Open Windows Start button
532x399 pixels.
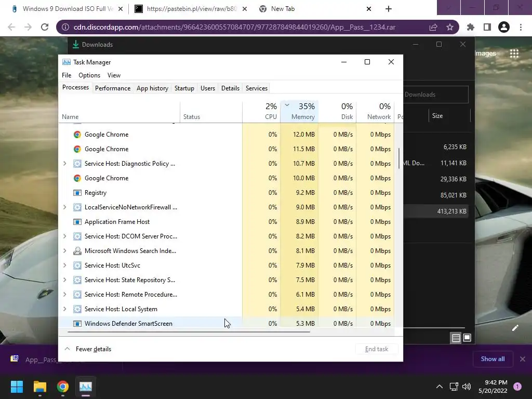tap(17, 387)
